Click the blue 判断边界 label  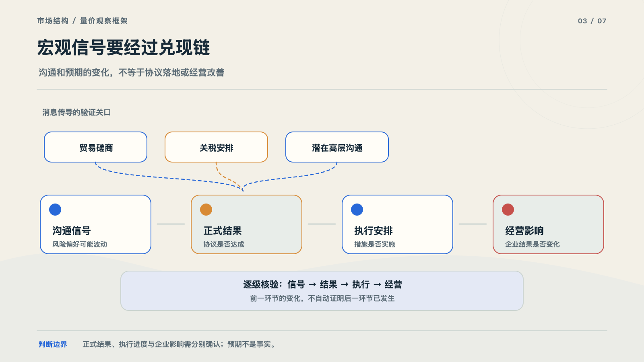[x=53, y=344]
